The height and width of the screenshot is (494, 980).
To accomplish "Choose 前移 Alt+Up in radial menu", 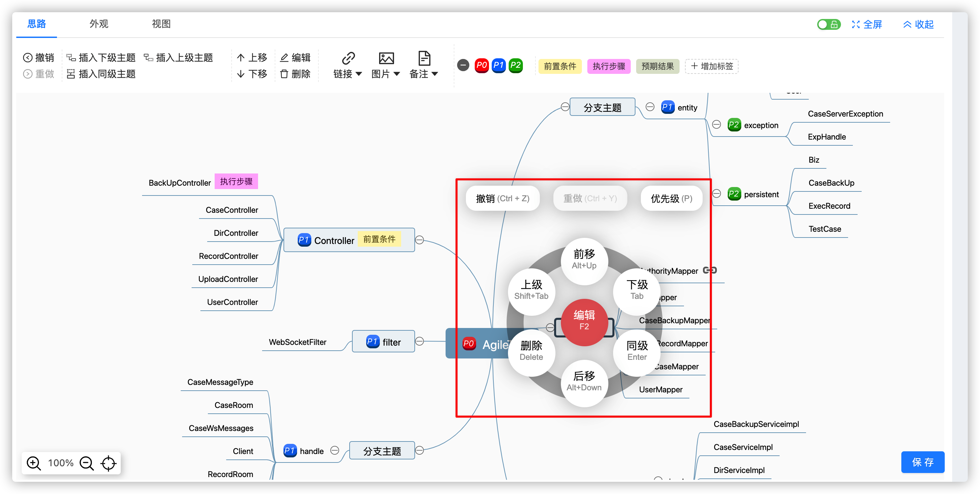I will click(x=584, y=261).
